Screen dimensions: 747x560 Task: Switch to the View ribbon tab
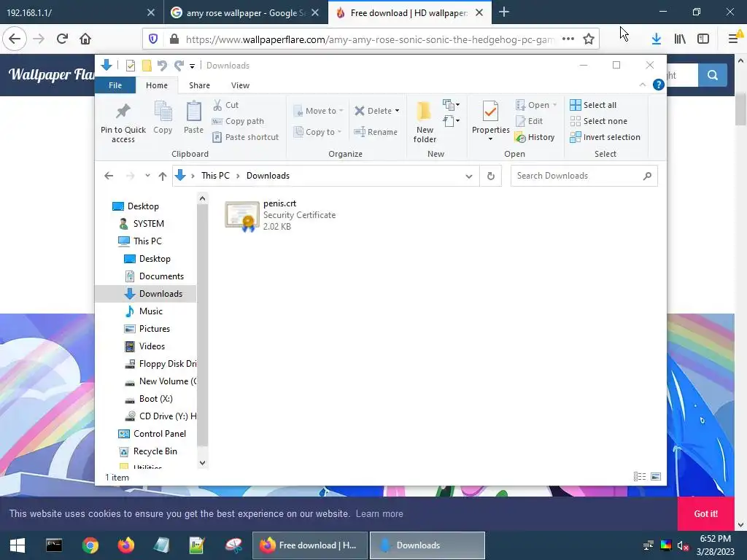(x=240, y=85)
